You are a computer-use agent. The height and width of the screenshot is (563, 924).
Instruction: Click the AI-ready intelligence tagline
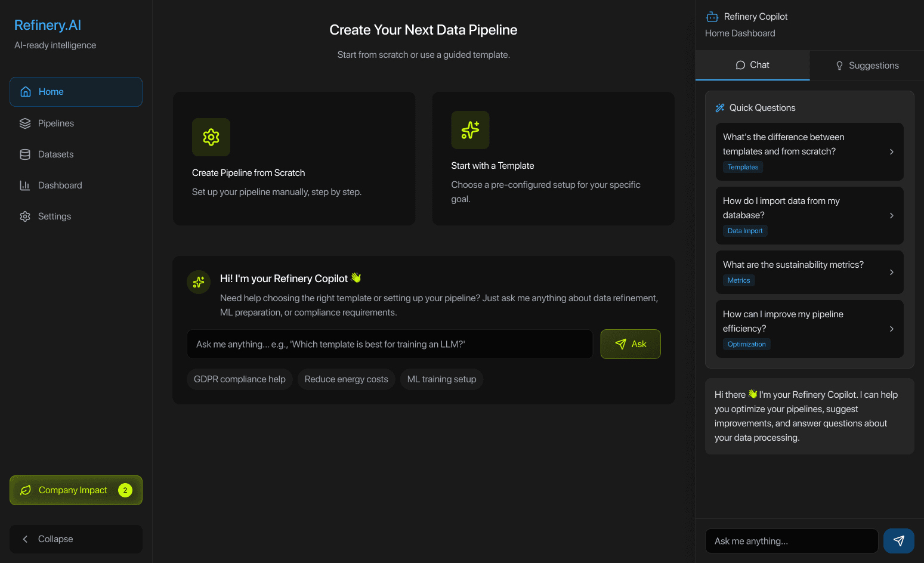[x=55, y=45]
